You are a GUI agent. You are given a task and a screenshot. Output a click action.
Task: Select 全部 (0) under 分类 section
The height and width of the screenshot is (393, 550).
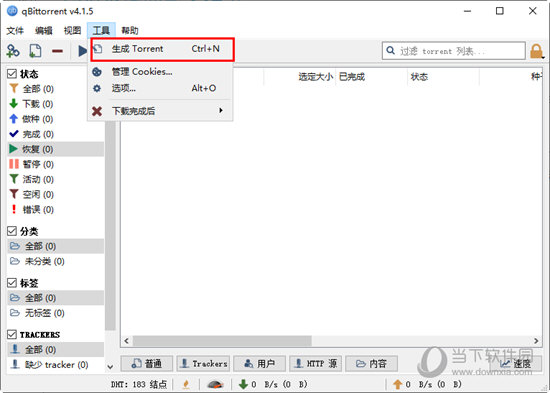55,246
